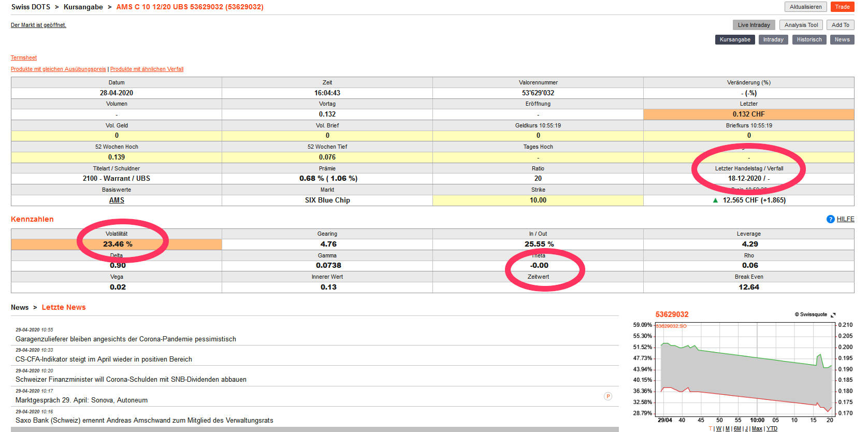
Task: Click the time value 16:04:43
Action: point(327,93)
